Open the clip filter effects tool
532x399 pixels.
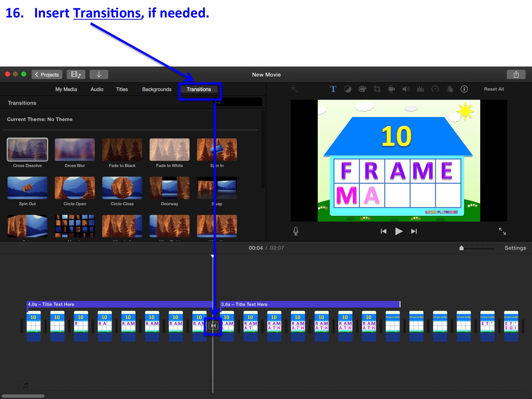point(450,89)
